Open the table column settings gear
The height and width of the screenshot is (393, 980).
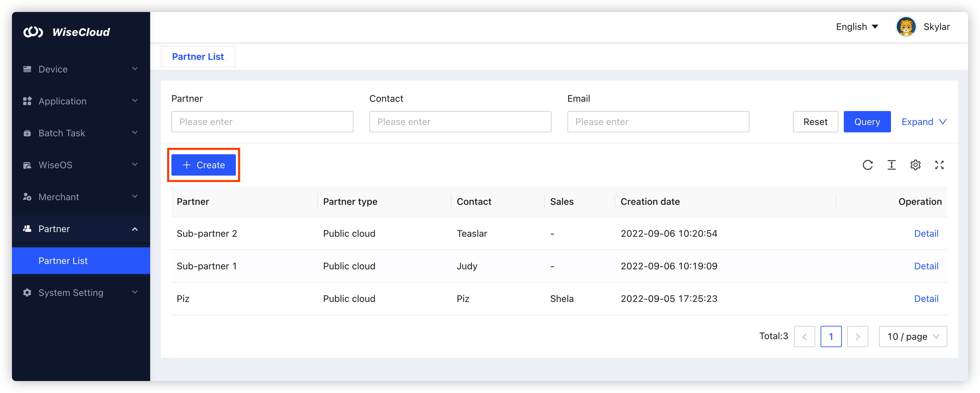(x=915, y=165)
